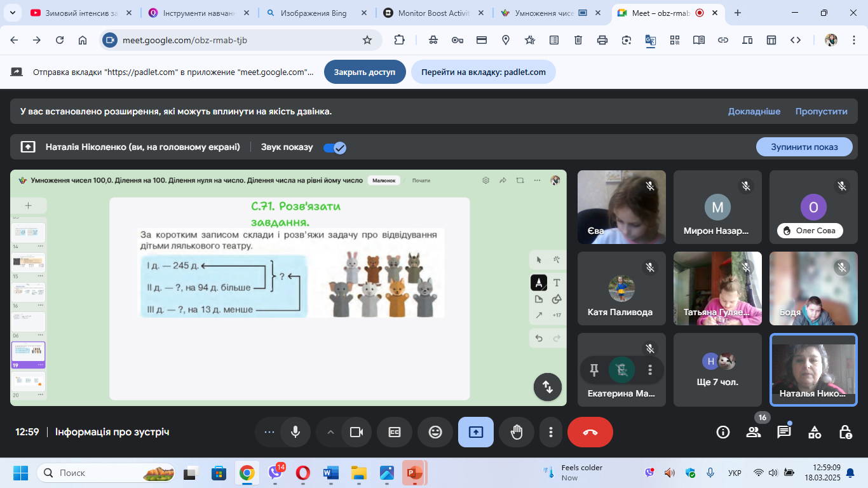Select the magic sparkle tool in Padlet
Image resolution: width=868 pixels, height=488 pixels.
point(557,259)
